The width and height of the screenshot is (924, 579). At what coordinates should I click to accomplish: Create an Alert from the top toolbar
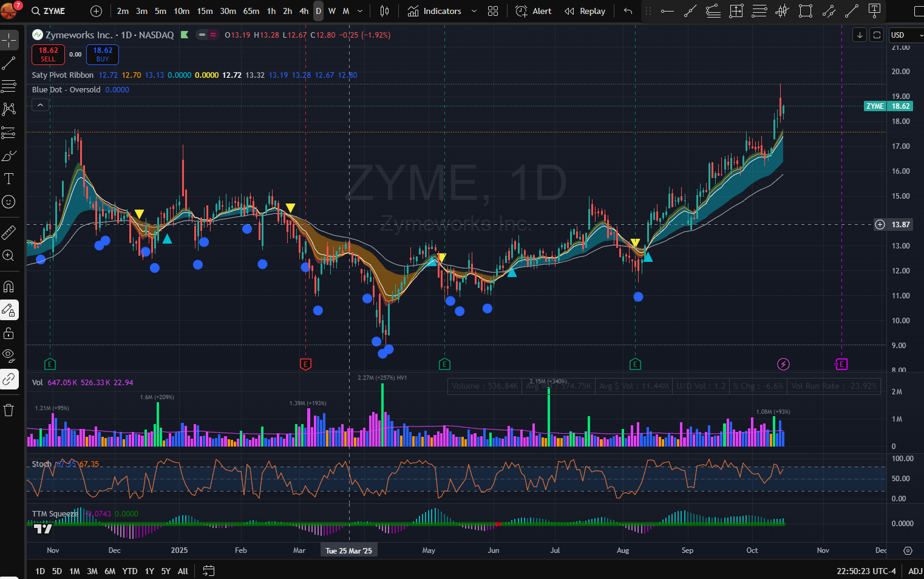pos(534,11)
